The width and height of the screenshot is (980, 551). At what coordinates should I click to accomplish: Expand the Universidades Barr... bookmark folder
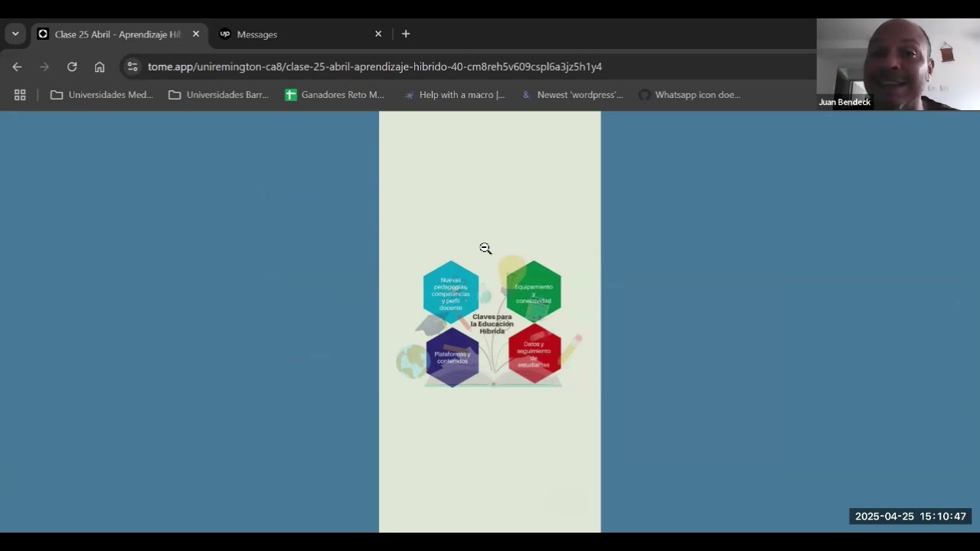[x=219, y=95]
